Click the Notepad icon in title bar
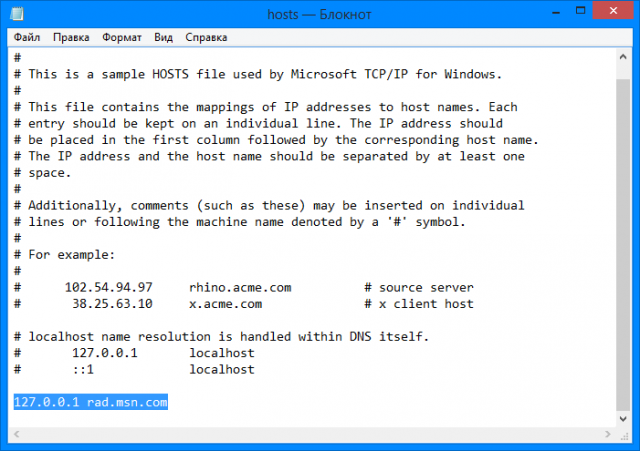 [17, 14]
